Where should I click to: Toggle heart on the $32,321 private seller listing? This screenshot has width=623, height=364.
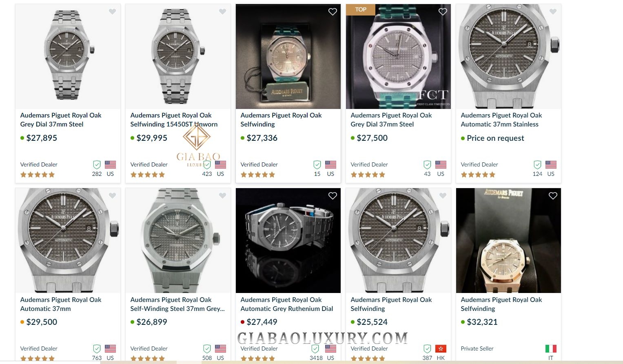(x=553, y=196)
